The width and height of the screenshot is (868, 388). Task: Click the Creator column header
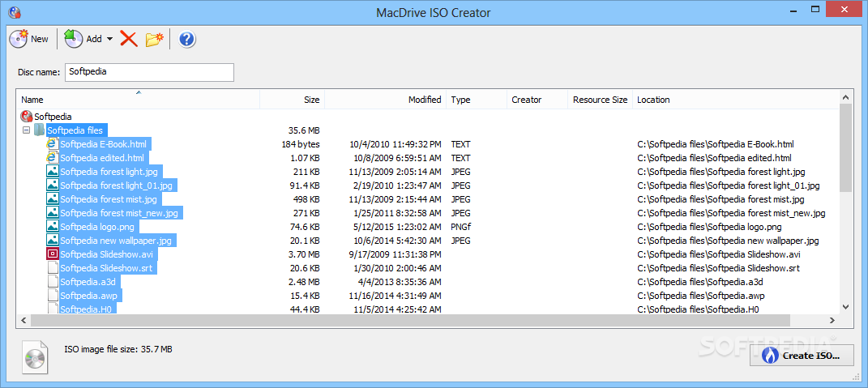click(537, 100)
